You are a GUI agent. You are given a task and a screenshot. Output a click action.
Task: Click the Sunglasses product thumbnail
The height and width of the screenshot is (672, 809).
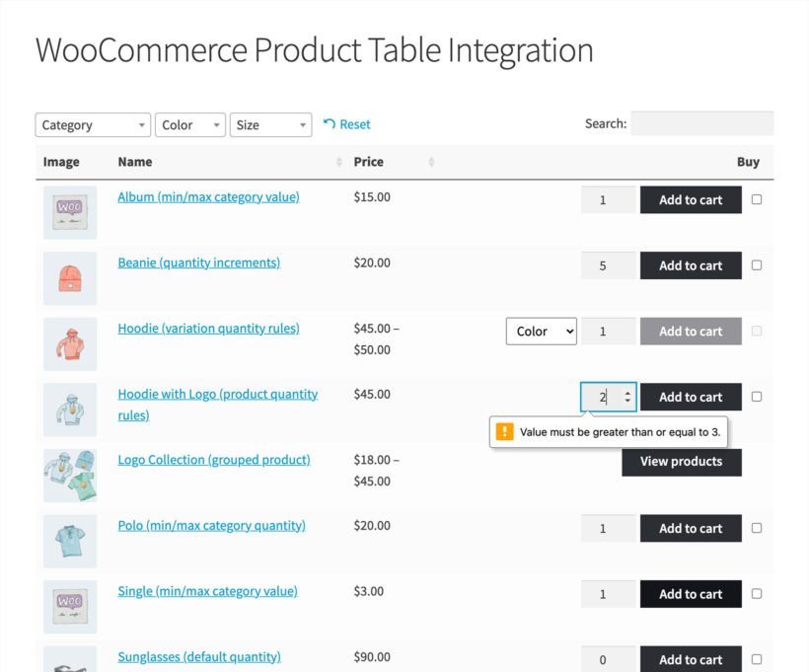69,661
